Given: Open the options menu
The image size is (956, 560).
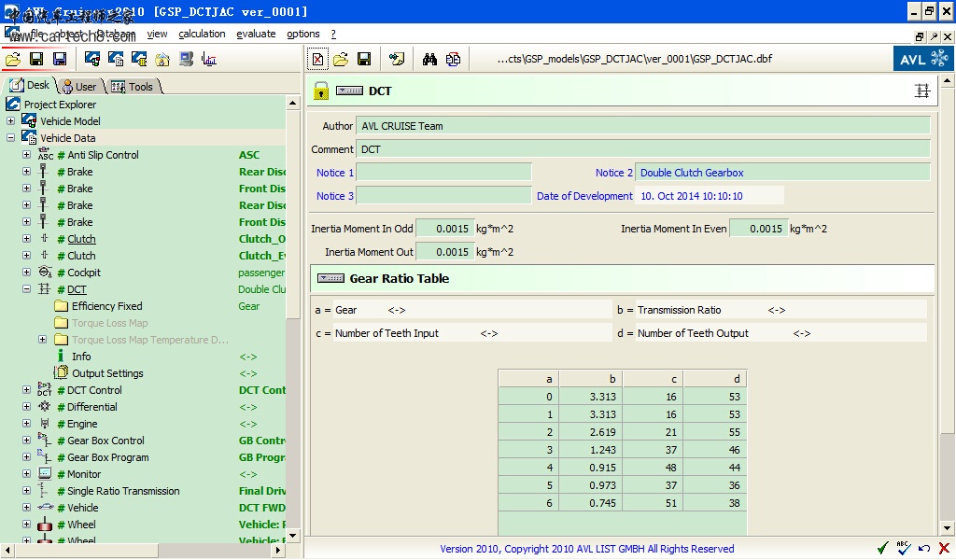Looking at the screenshot, I should click(x=303, y=35).
